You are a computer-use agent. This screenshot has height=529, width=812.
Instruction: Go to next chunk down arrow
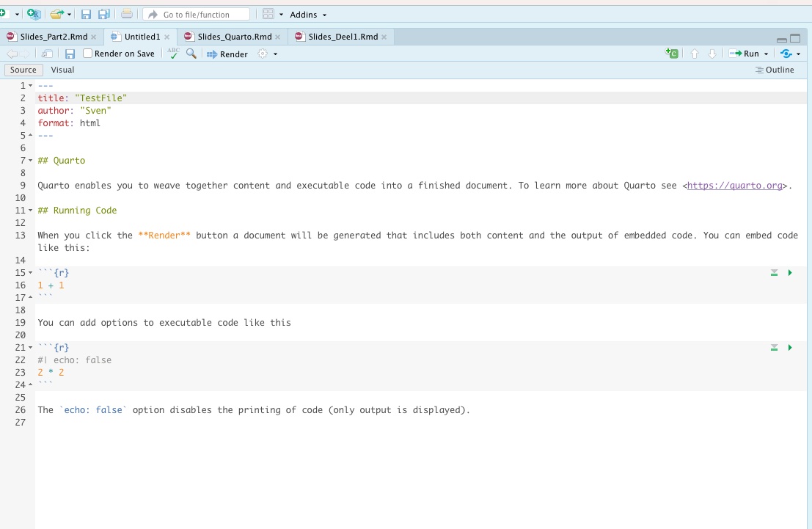(x=712, y=54)
